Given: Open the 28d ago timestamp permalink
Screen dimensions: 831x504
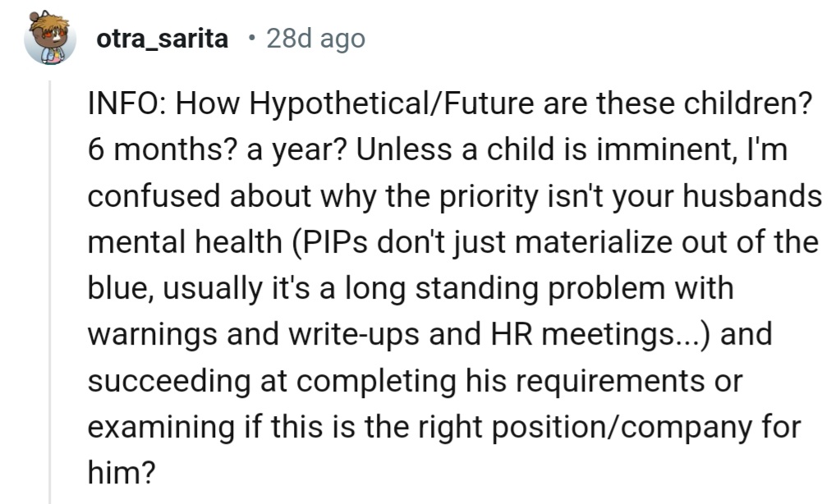Looking at the screenshot, I should tap(316, 39).
